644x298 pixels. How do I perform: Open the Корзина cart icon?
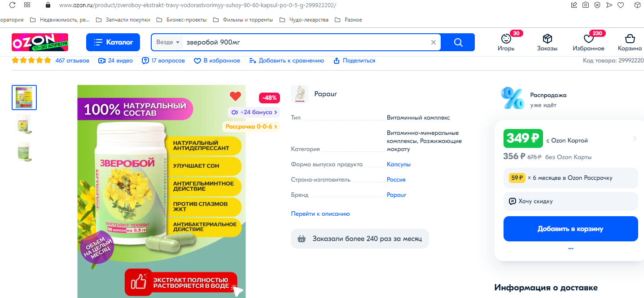(630, 42)
